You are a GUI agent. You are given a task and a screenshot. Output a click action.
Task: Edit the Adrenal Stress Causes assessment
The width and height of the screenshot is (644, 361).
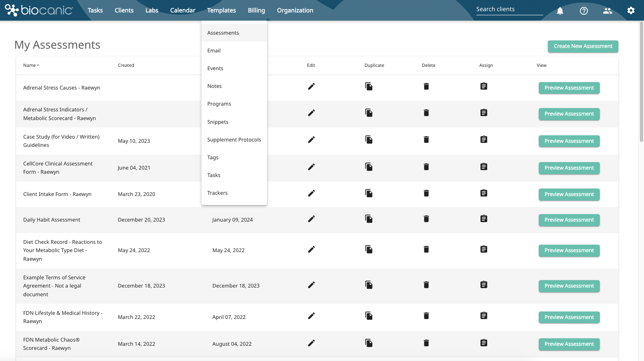click(x=311, y=86)
